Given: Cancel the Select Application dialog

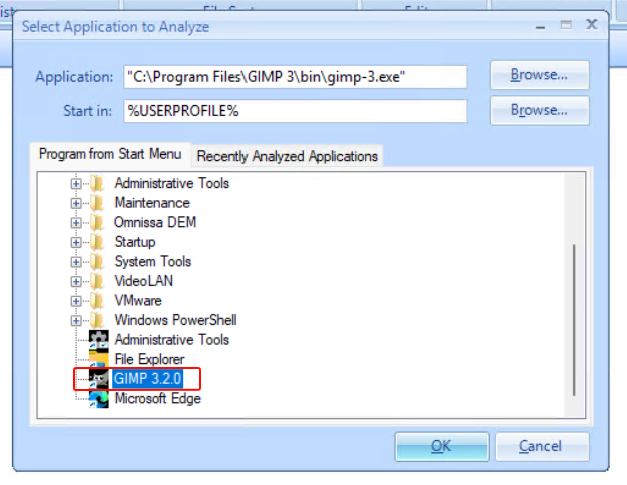Looking at the screenshot, I should (x=542, y=446).
